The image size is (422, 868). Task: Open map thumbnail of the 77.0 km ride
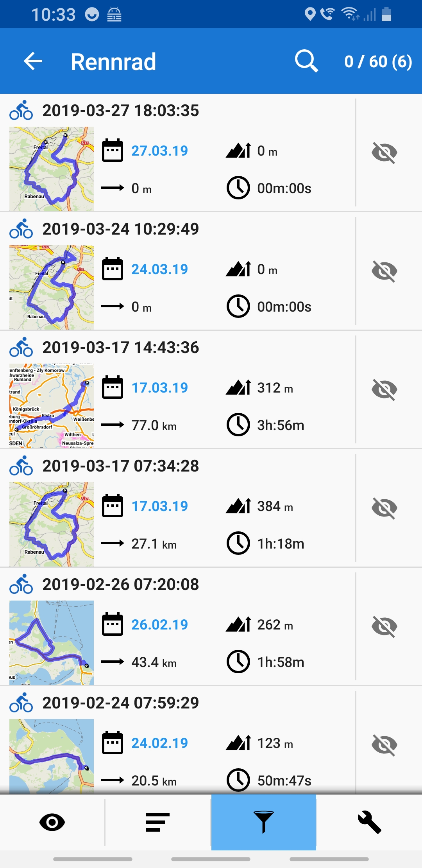click(x=52, y=406)
